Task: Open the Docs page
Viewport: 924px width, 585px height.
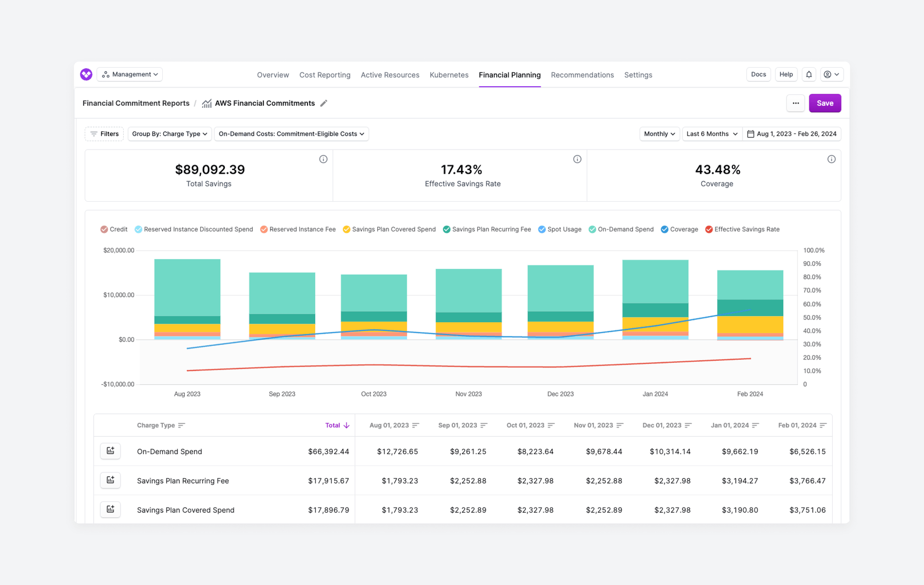Action: click(758, 74)
